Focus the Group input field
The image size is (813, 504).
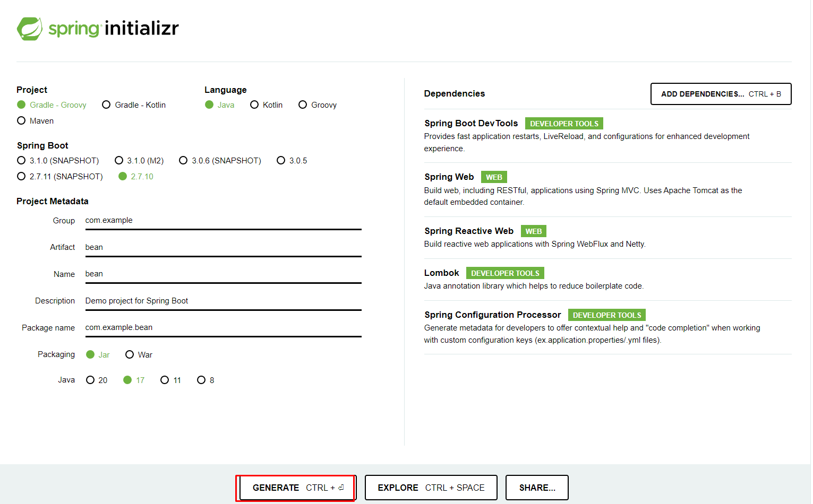223,221
